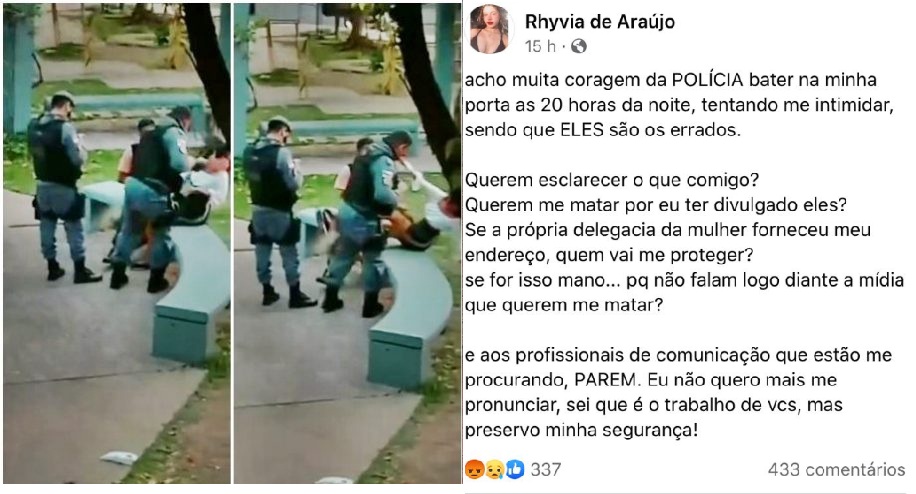Click the globe public privacy icon
916x494 pixels.
click(x=578, y=46)
